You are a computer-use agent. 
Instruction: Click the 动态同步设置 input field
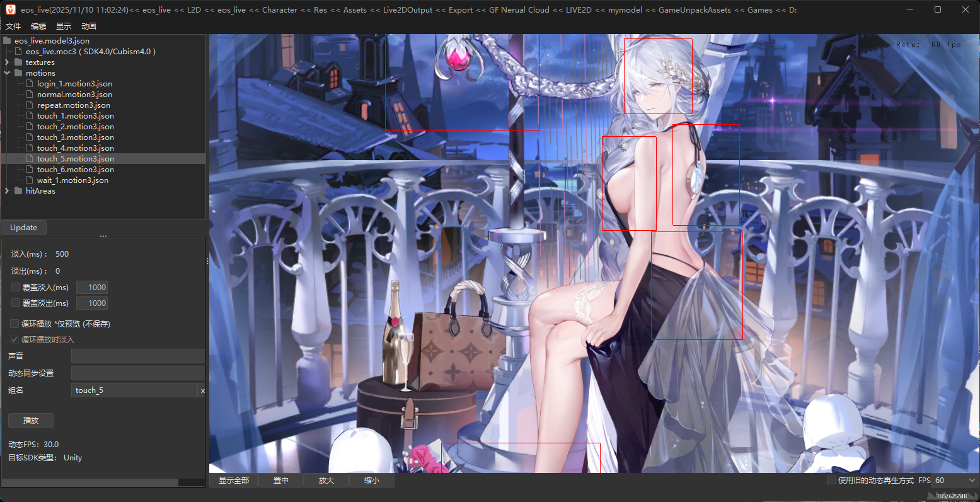coord(138,373)
